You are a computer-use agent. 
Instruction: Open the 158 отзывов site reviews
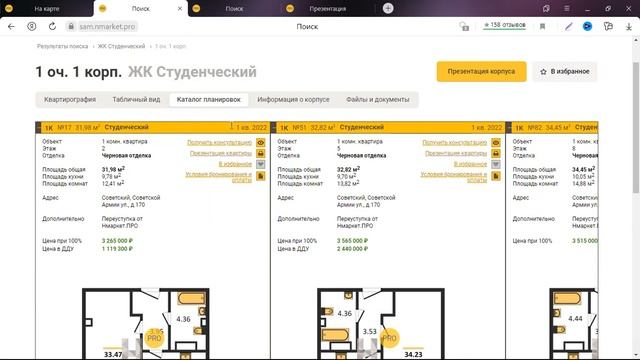504,25
